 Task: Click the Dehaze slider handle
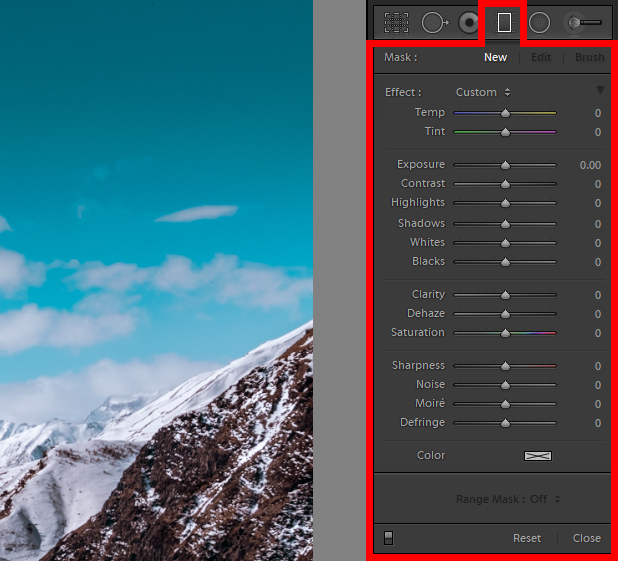click(x=505, y=314)
